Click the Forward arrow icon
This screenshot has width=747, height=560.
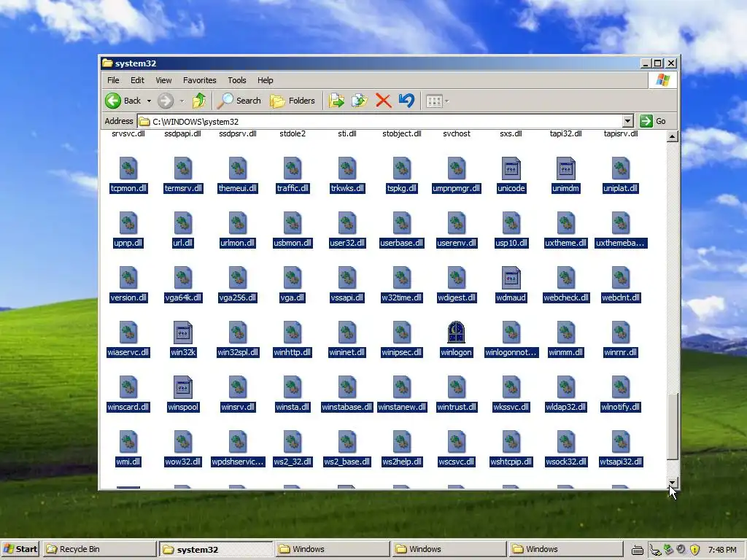166,101
